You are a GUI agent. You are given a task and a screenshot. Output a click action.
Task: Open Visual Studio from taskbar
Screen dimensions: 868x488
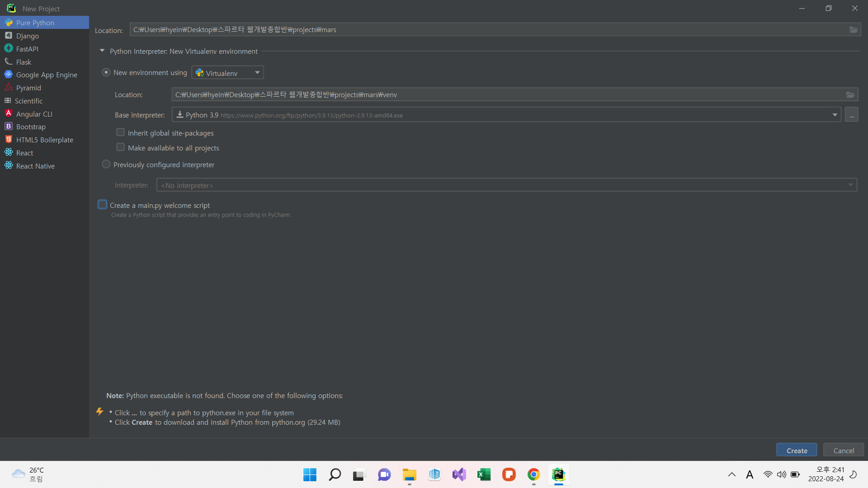click(x=459, y=474)
